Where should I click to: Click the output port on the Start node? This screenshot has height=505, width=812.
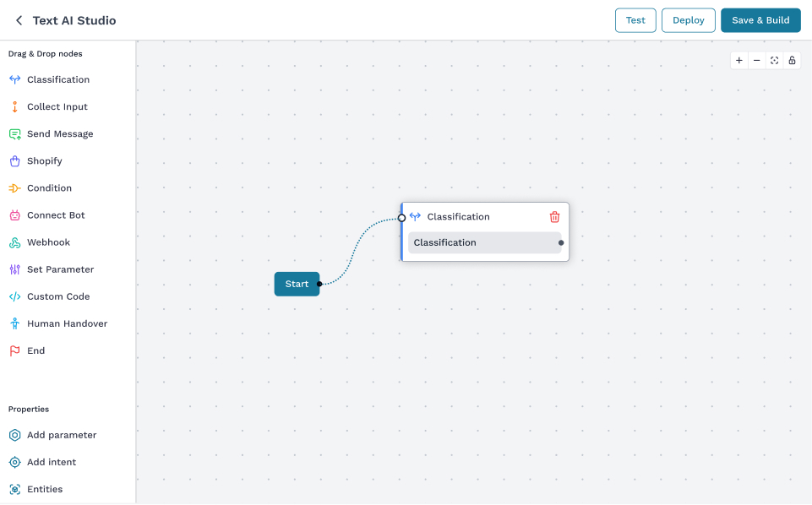click(319, 284)
